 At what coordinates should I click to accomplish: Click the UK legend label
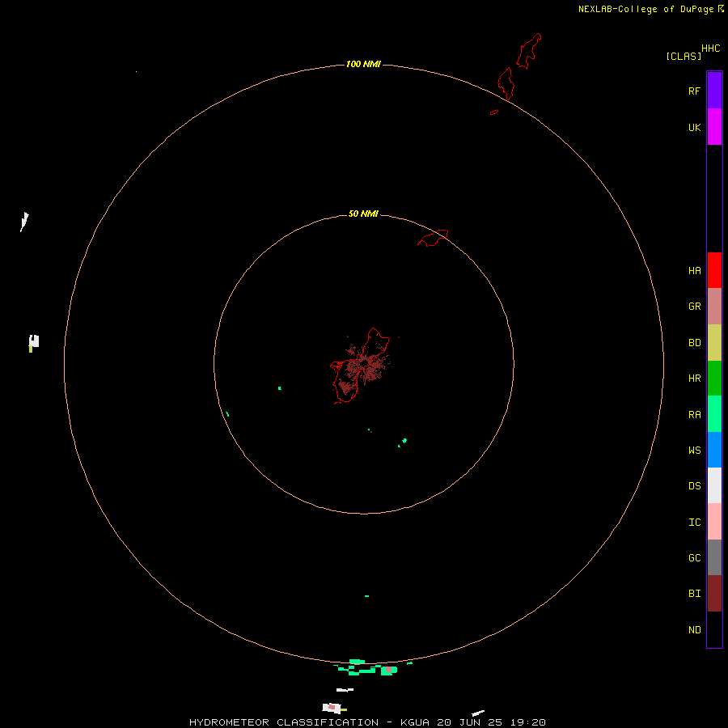click(x=694, y=127)
